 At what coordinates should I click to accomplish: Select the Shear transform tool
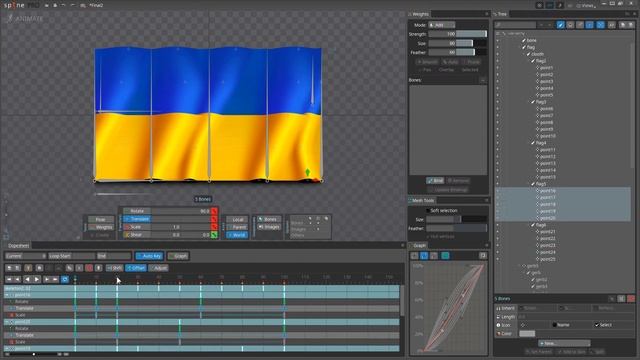138,235
